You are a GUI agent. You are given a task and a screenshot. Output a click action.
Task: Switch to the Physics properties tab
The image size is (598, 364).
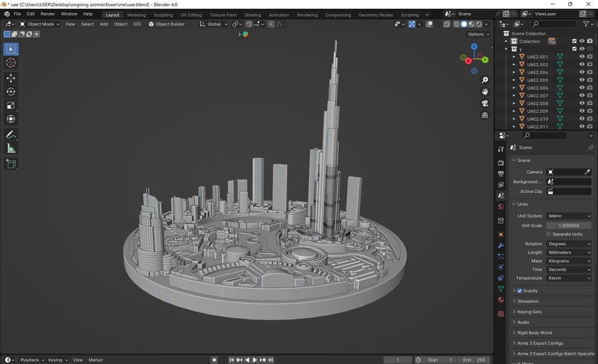(x=500, y=267)
